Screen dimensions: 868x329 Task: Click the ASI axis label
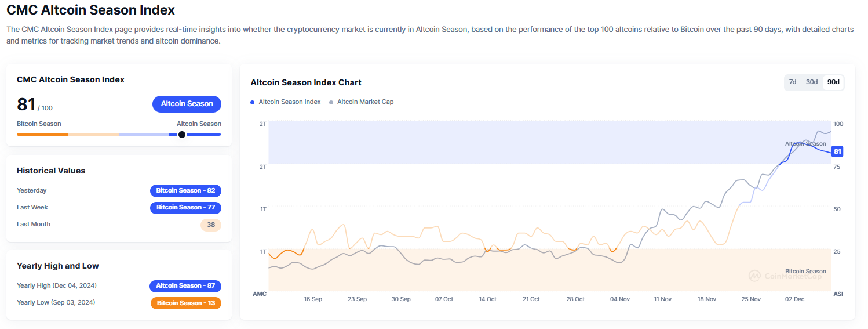838,294
